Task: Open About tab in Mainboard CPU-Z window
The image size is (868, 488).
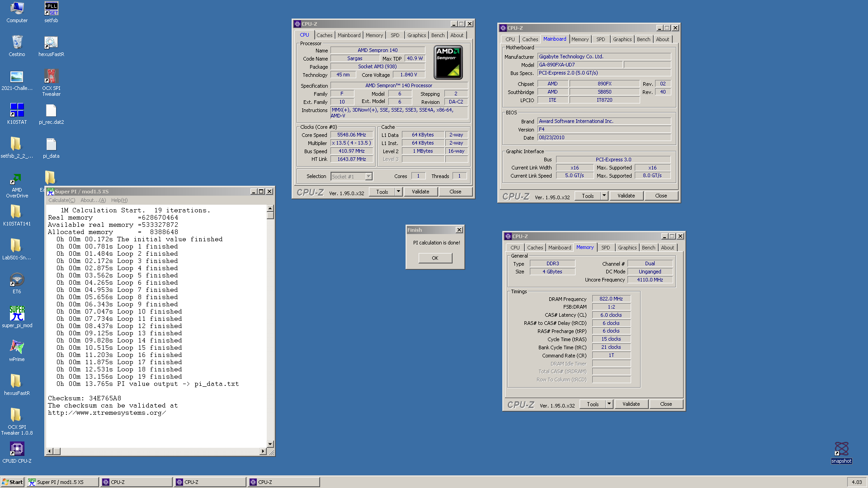Action: 662,39
